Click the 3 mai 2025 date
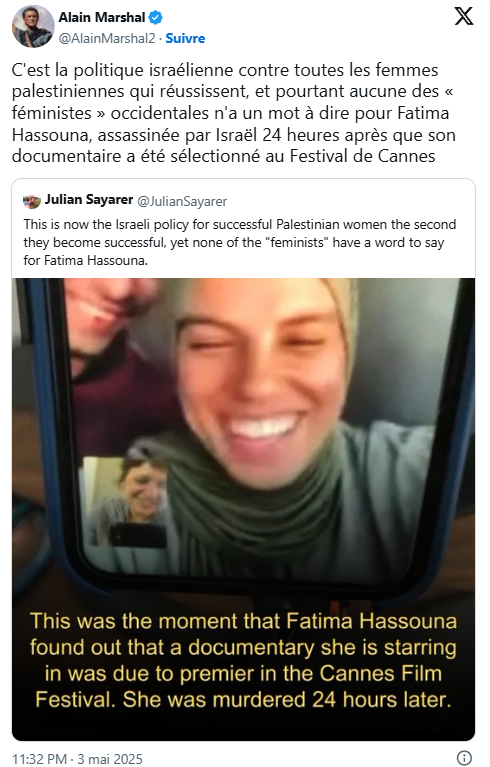 pyautogui.click(x=110, y=759)
